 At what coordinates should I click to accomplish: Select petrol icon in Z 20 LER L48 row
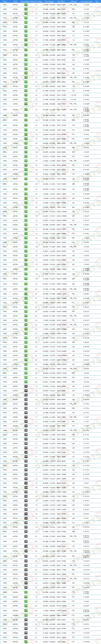[26, 338]
